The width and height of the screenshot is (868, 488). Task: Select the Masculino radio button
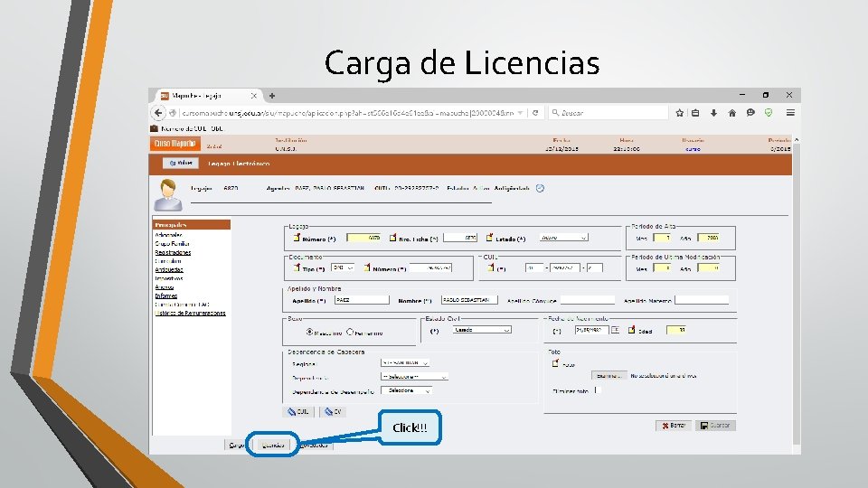[309, 332]
